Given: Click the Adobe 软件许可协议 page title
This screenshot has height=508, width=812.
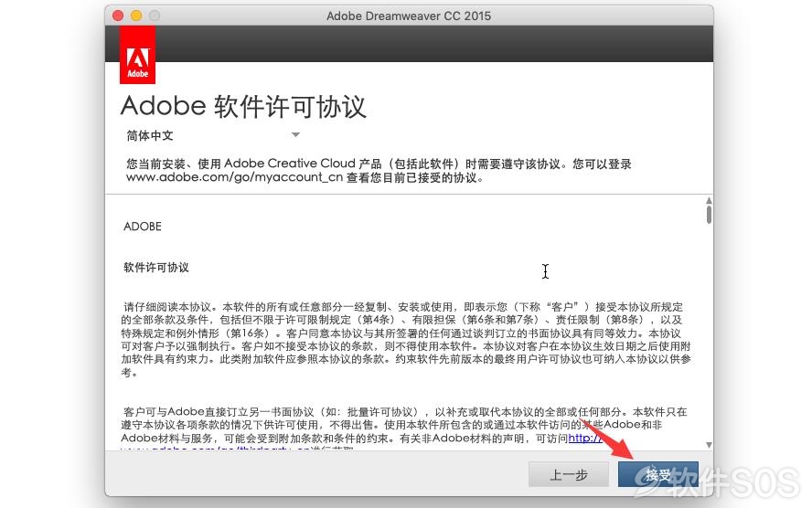Looking at the screenshot, I should (243, 107).
